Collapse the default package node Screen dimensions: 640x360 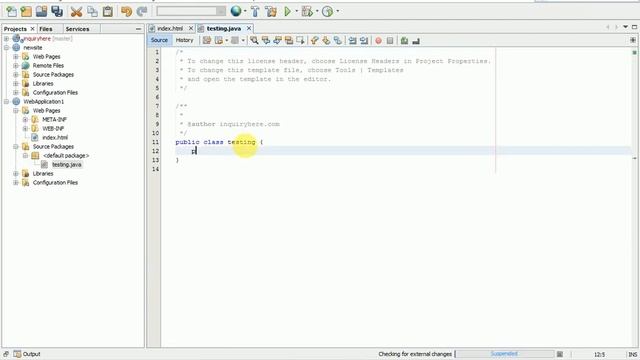[x=25, y=156]
